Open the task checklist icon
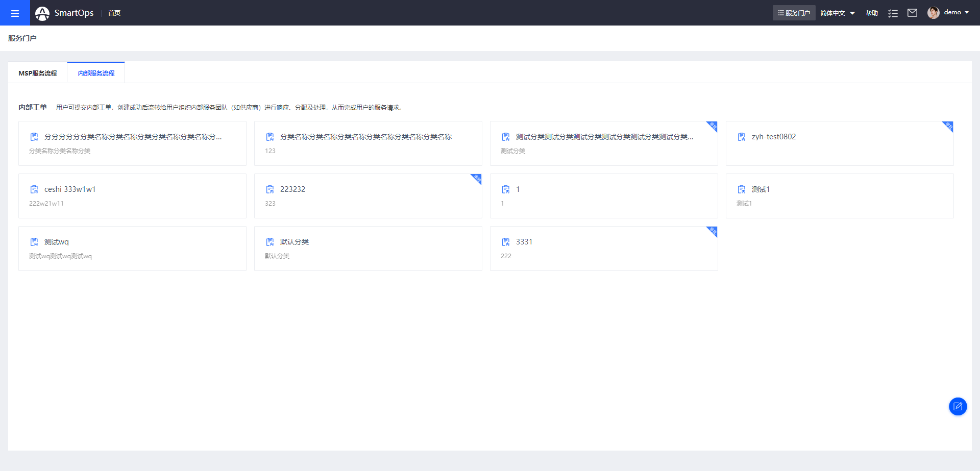The image size is (980, 471). [893, 13]
